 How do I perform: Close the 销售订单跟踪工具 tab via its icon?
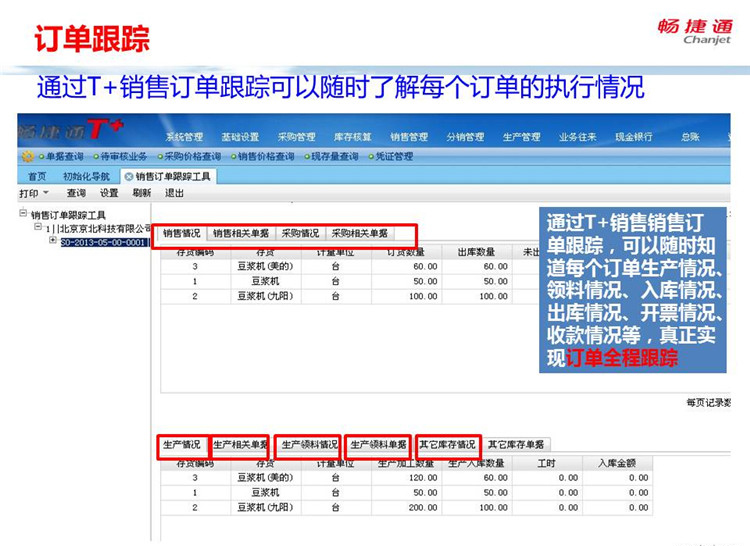pyautogui.click(x=128, y=176)
